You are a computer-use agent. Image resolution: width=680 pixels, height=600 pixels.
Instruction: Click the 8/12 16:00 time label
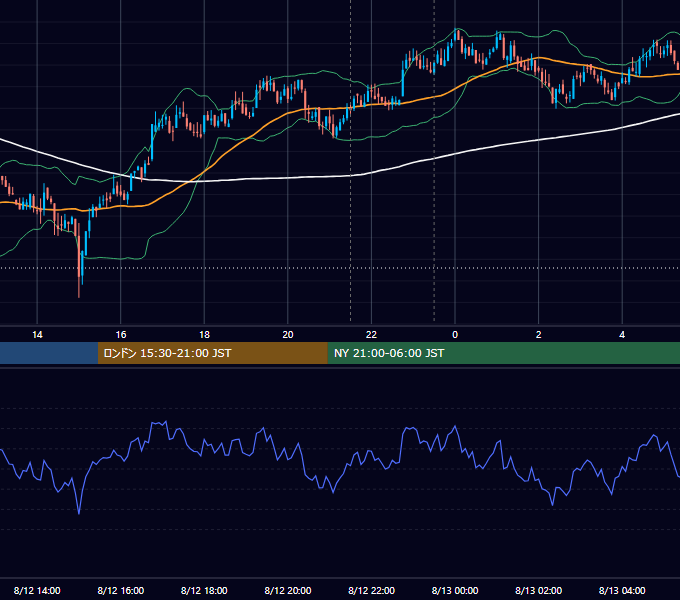(121, 590)
